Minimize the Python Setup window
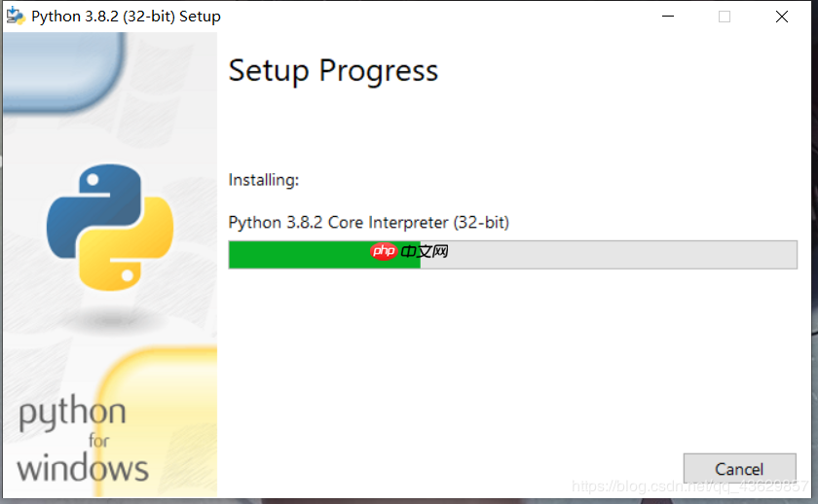The height and width of the screenshot is (504, 818). [668, 17]
